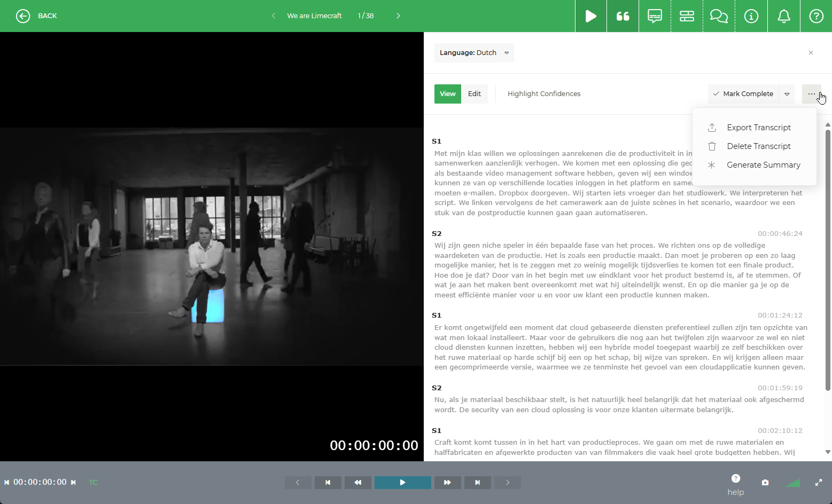Adjust the volume slider triangle
Viewport: 832px width, 504px height.
pos(792,482)
